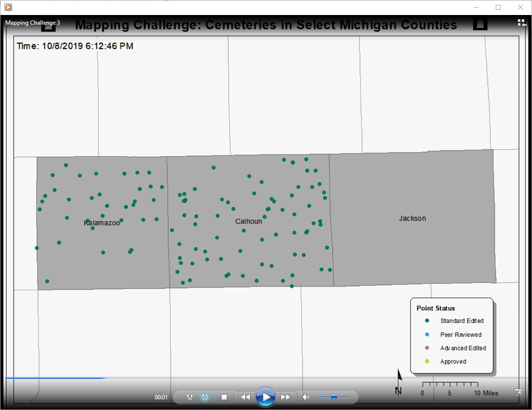532x410 pixels.
Task: Stop the video playback
Action: (x=223, y=396)
